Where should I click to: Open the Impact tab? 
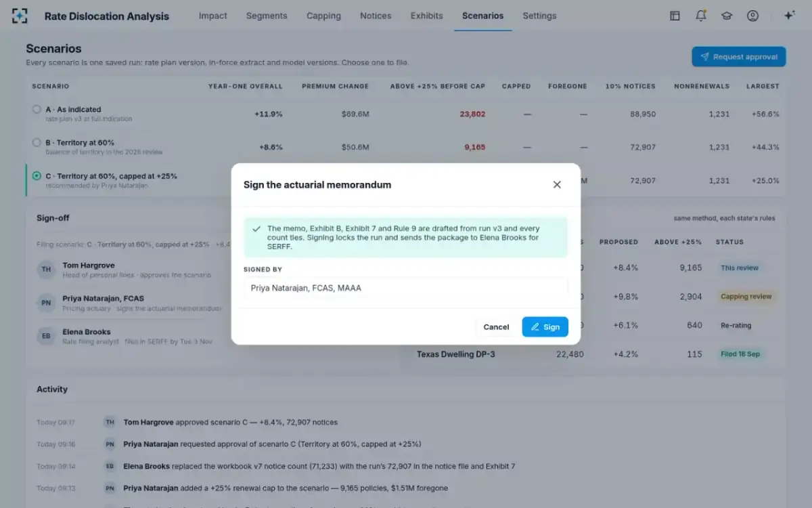pos(213,16)
